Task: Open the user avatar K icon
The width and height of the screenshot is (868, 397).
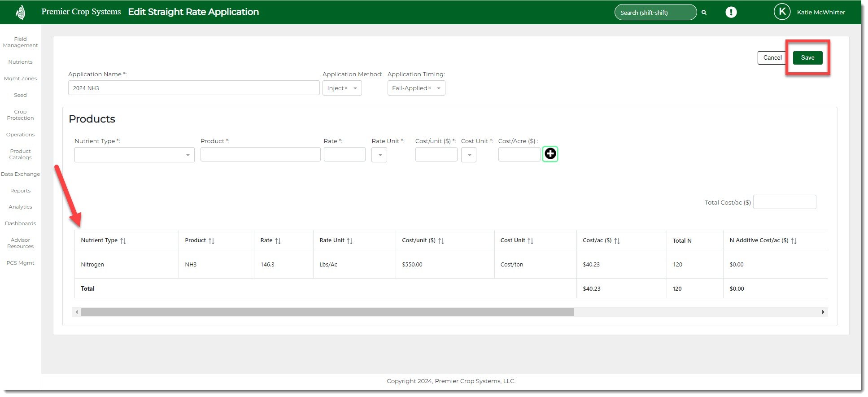Action: click(781, 12)
